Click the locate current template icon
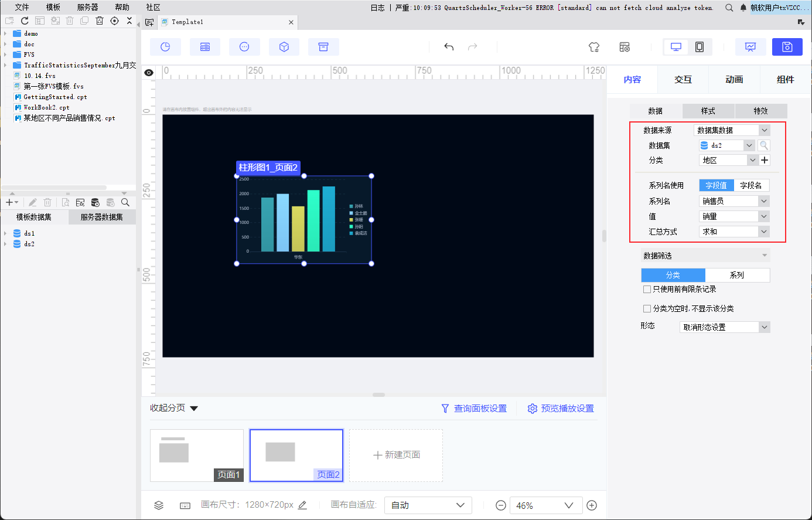The image size is (812, 520). 114,21
